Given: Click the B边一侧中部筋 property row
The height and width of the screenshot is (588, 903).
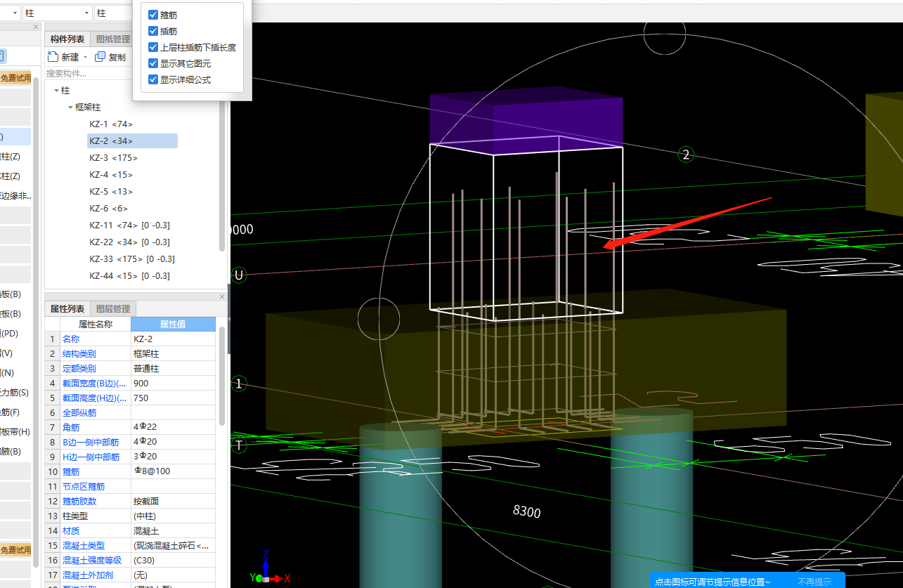Looking at the screenshot, I should pos(131,443).
